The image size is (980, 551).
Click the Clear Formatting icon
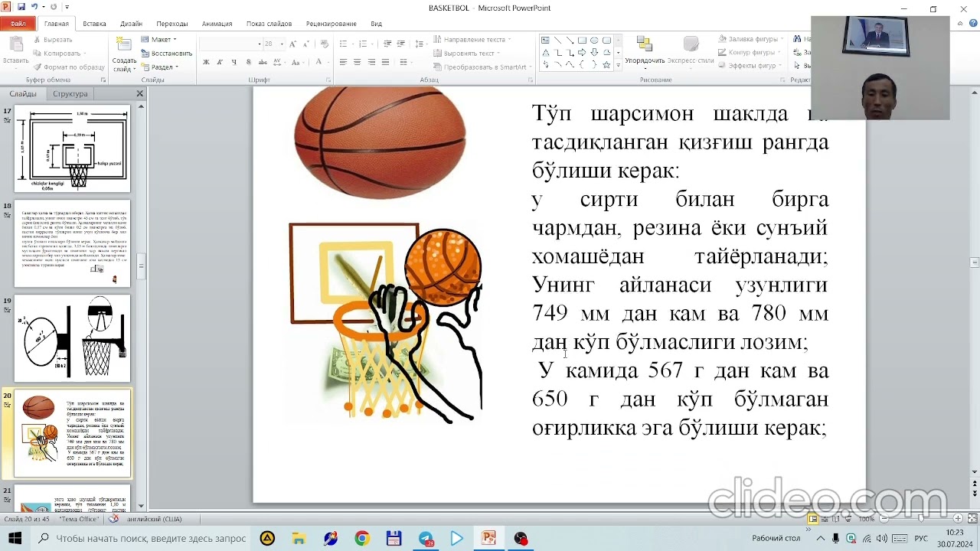point(325,44)
